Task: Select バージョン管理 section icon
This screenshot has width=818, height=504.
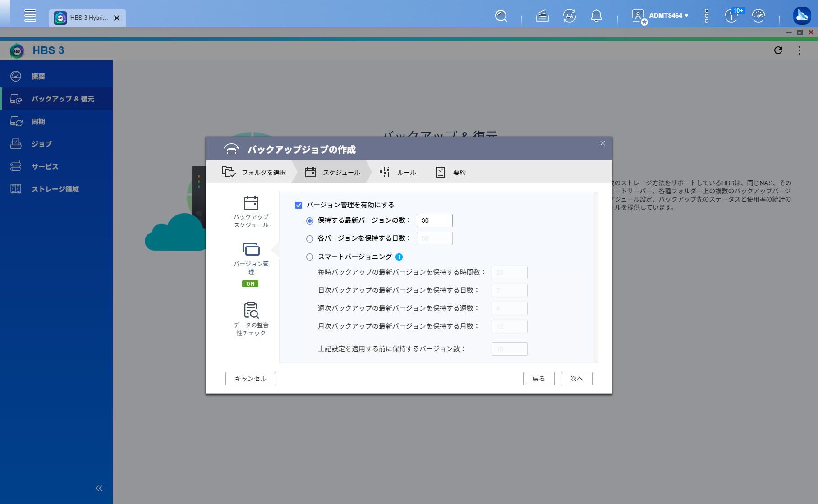Action: point(251,249)
